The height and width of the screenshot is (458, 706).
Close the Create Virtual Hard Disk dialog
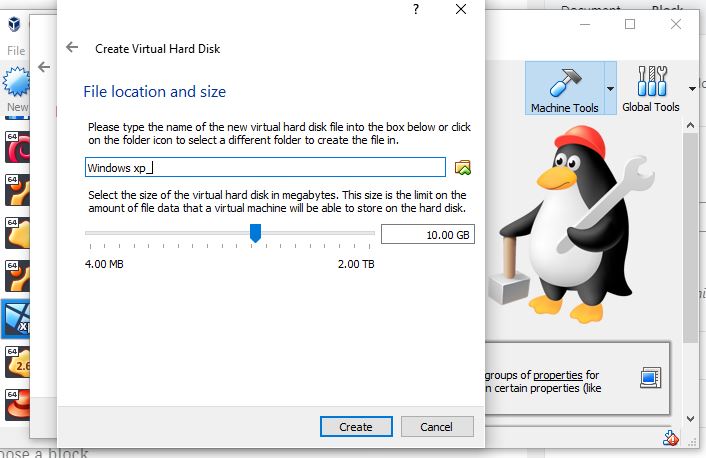(461, 9)
